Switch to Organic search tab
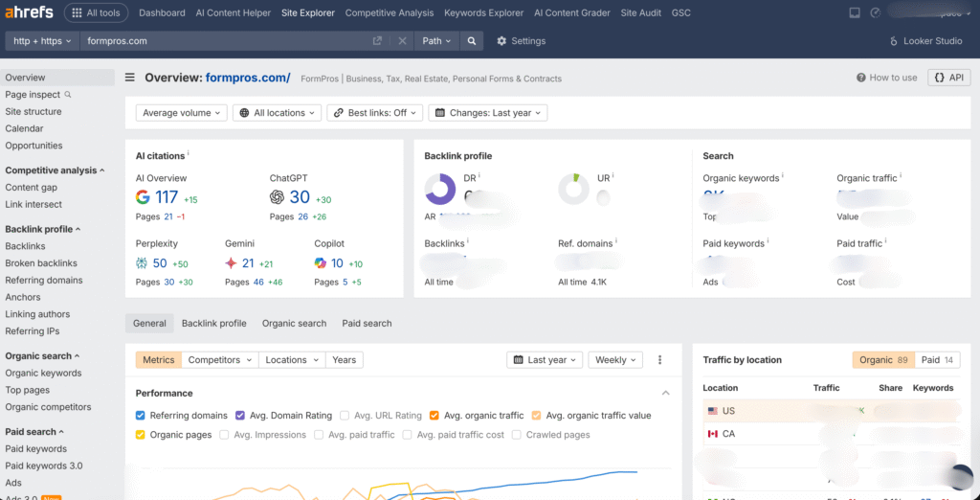Image resolution: width=980 pixels, height=500 pixels. point(295,324)
